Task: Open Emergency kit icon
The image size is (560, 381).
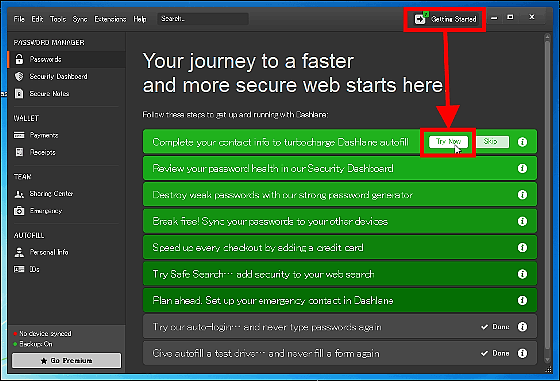Action: tap(19, 211)
